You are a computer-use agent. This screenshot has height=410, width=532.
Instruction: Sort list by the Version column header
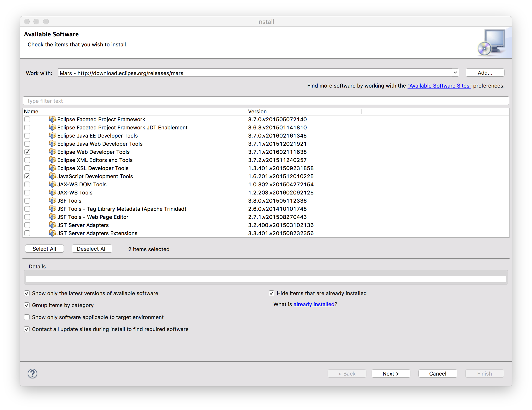pyautogui.click(x=257, y=112)
